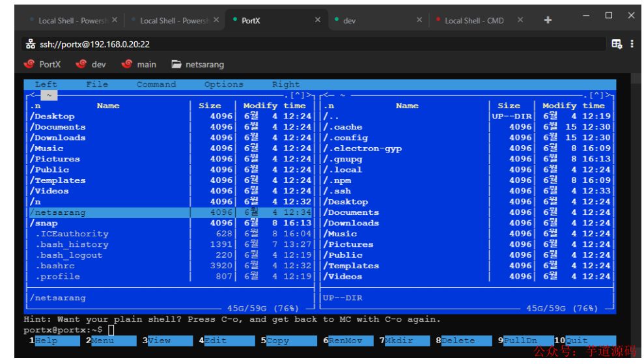Click the 1 Help function key
The width and height of the screenshot is (644, 364).
click(55, 341)
